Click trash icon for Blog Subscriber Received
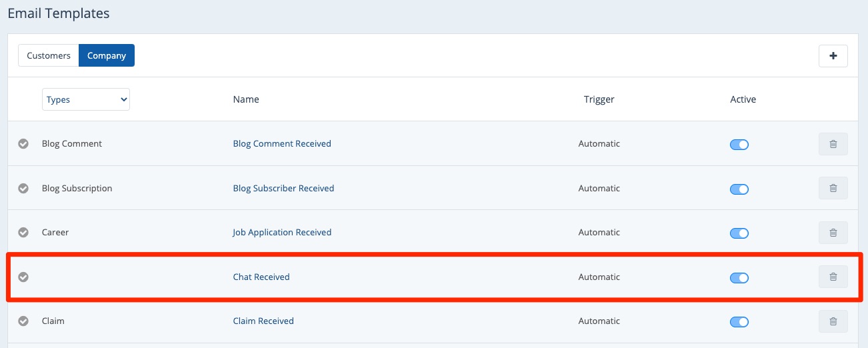 833,188
